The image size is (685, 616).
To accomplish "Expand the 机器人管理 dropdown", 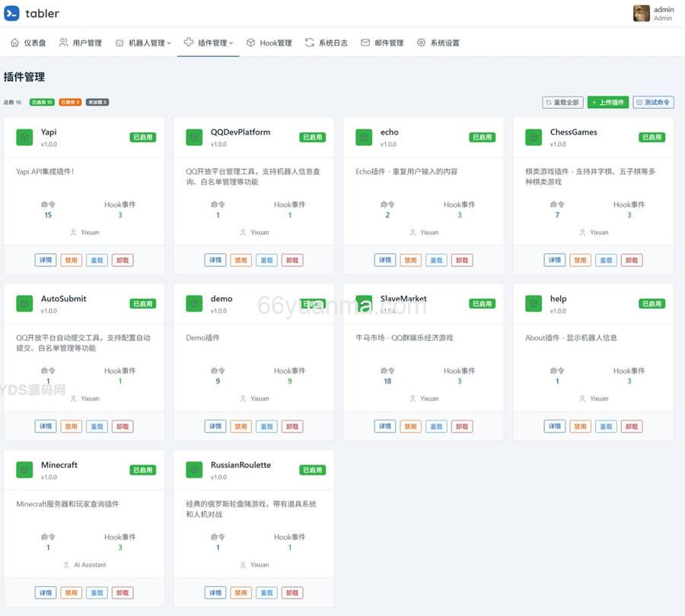I will click(144, 43).
